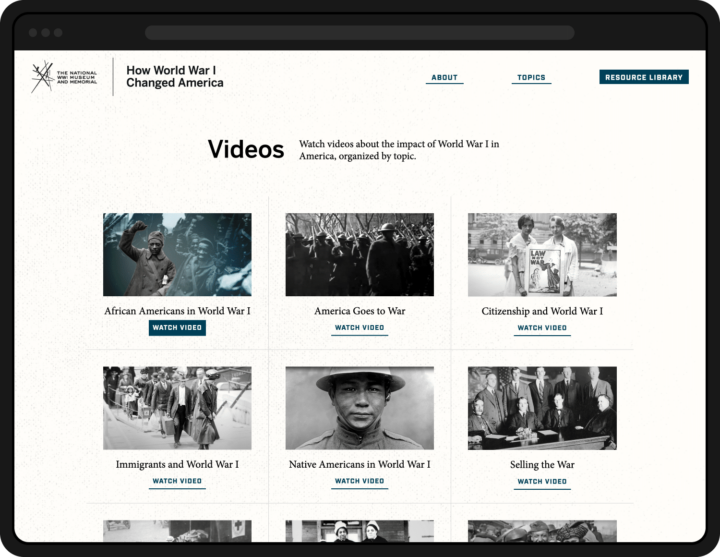Screen dimensions: 720x557
Task: Click the browser address bar
Action: (359, 32)
